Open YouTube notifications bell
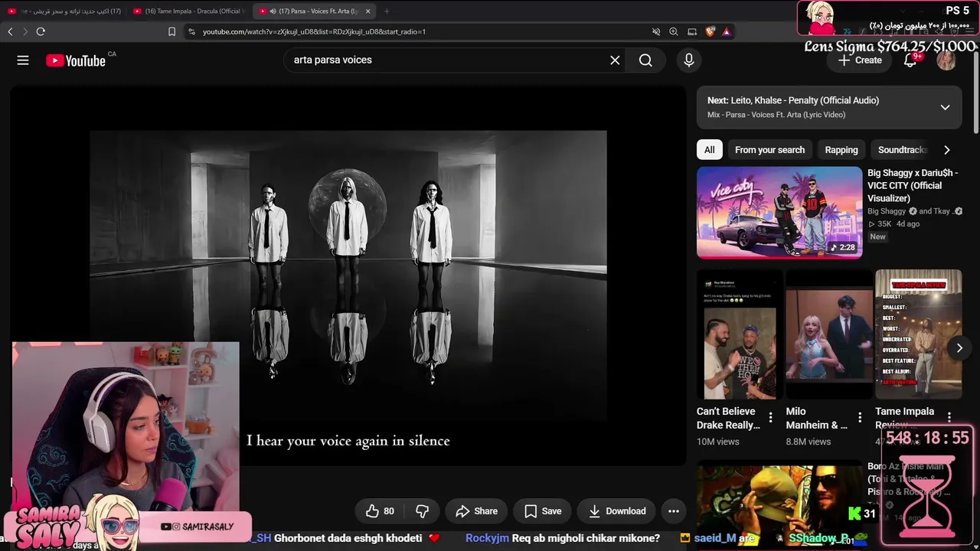The image size is (980, 551). [x=910, y=60]
